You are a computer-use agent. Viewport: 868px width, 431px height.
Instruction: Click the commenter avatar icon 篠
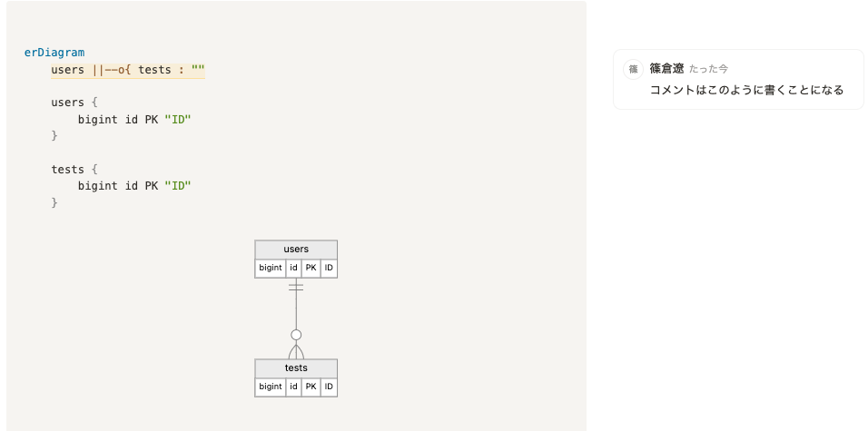[x=633, y=69]
